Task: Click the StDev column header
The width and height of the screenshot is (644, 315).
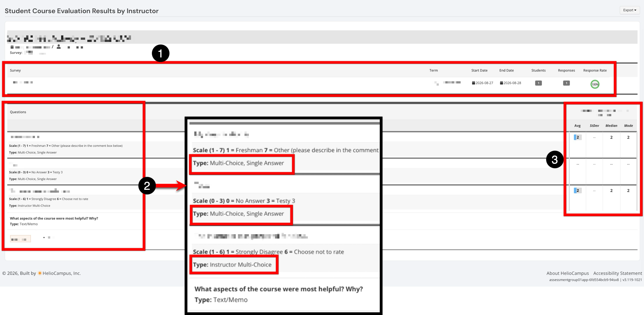Action: click(x=594, y=126)
